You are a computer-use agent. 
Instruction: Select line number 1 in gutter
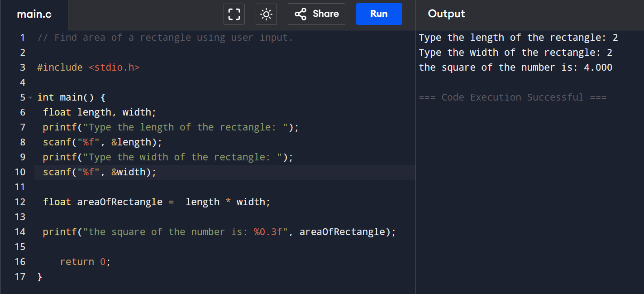click(22, 38)
